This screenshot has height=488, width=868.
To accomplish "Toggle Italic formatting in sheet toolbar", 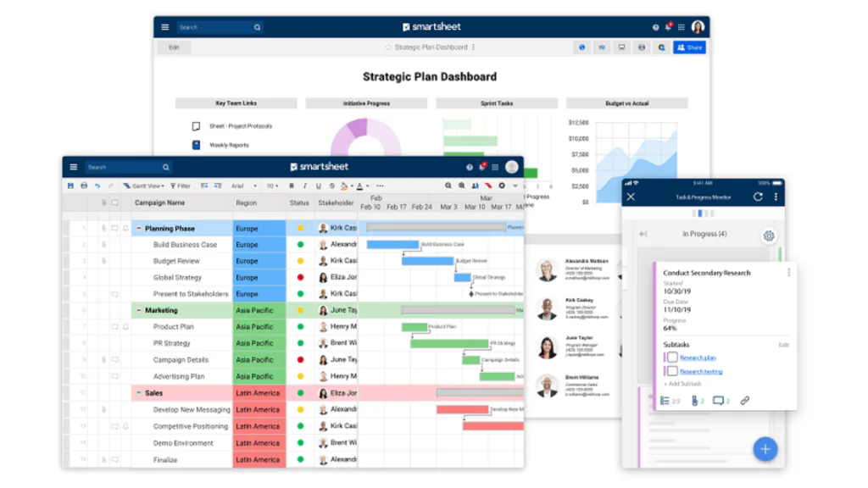I will [x=305, y=186].
